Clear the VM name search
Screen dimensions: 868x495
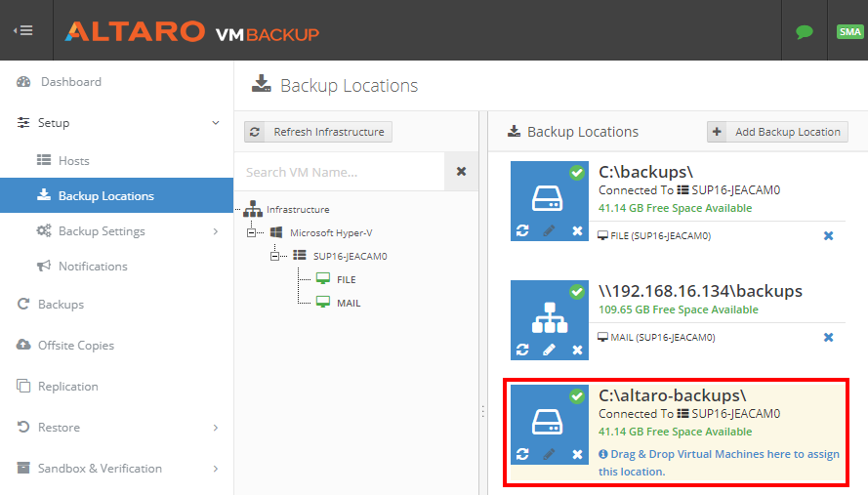[x=461, y=172]
